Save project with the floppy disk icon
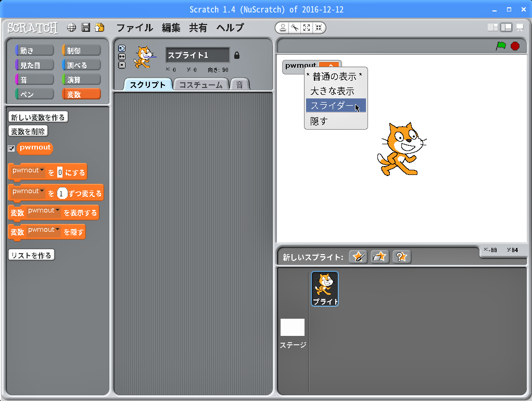The width and height of the screenshot is (532, 401). coord(86,28)
